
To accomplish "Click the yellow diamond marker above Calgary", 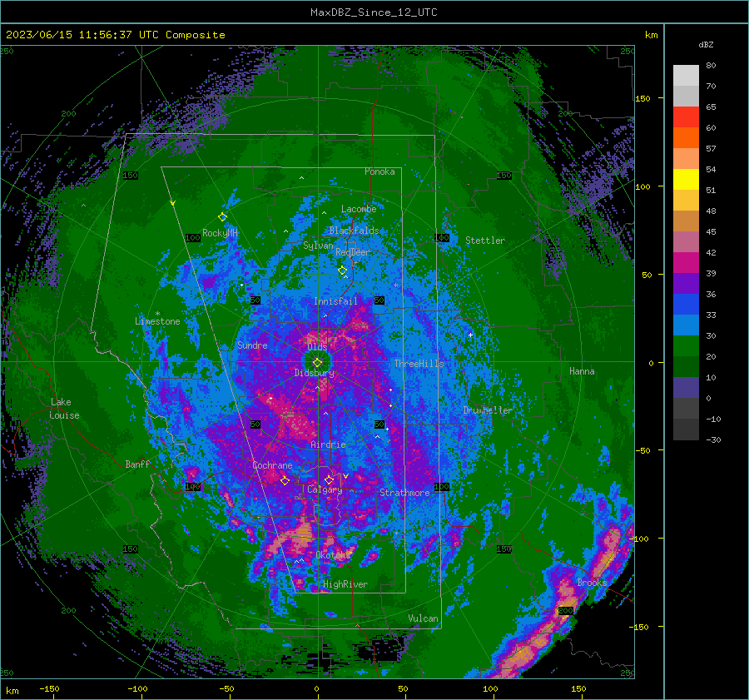I will [329, 479].
